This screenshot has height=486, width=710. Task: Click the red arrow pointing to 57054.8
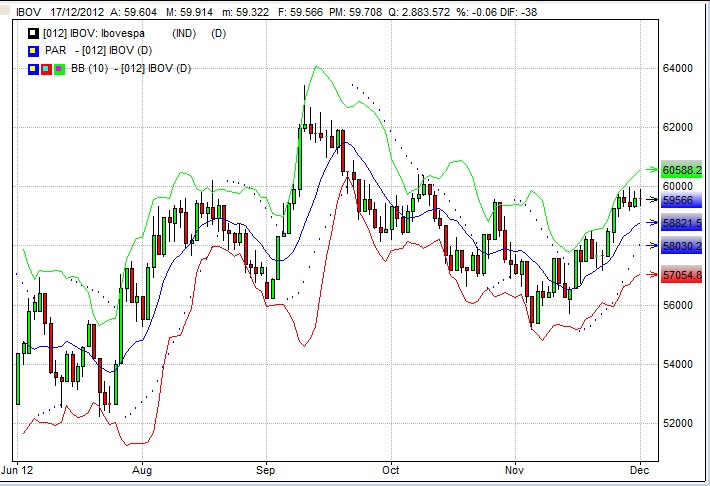(653, 274)
